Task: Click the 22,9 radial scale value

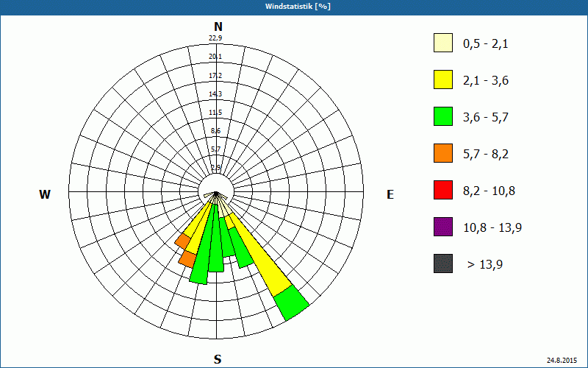Action: point(215,38)
